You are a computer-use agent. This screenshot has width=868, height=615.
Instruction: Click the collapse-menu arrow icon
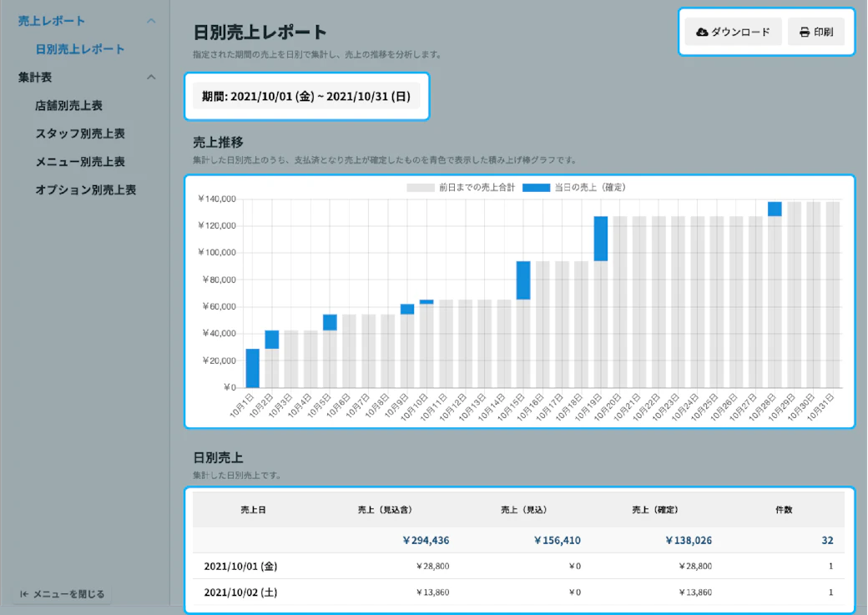click(x=24, y=594)
